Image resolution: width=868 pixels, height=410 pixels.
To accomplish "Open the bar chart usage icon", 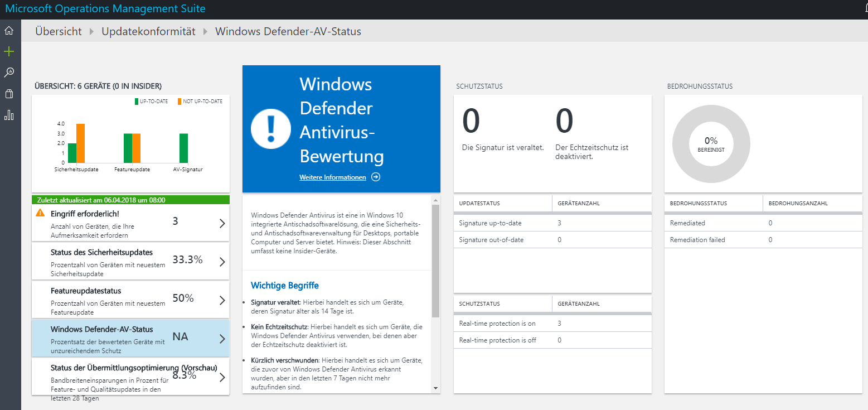I will 9,115.
